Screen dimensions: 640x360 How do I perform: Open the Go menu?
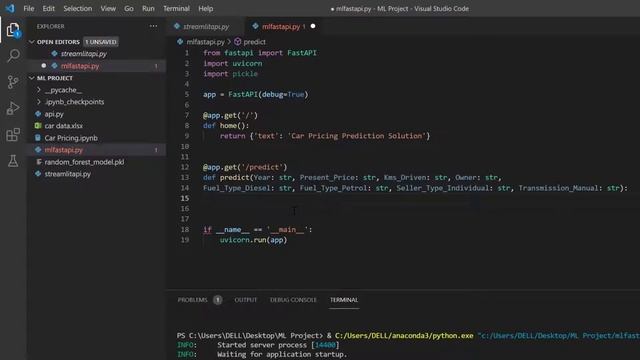[129, 9]
